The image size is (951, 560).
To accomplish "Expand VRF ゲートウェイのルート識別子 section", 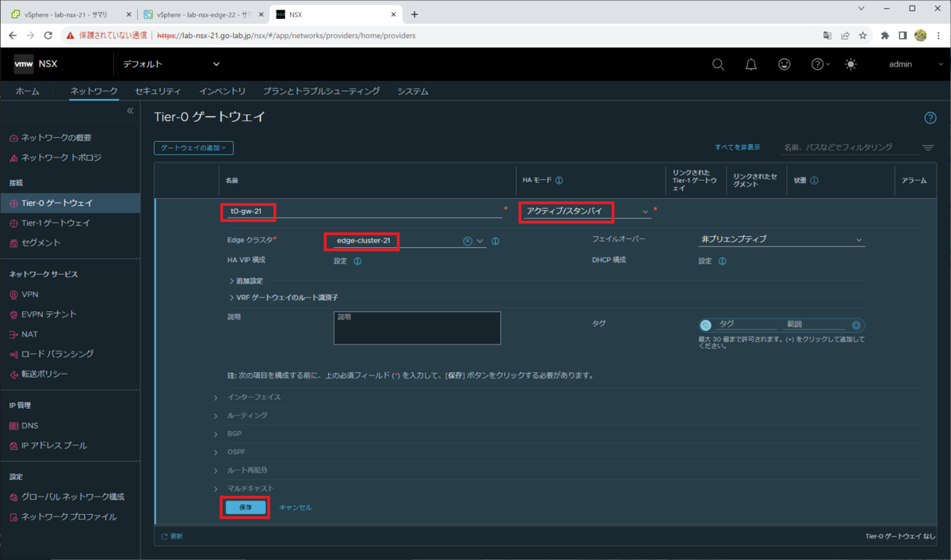I will pyautogui.click(x=283, y=297).
